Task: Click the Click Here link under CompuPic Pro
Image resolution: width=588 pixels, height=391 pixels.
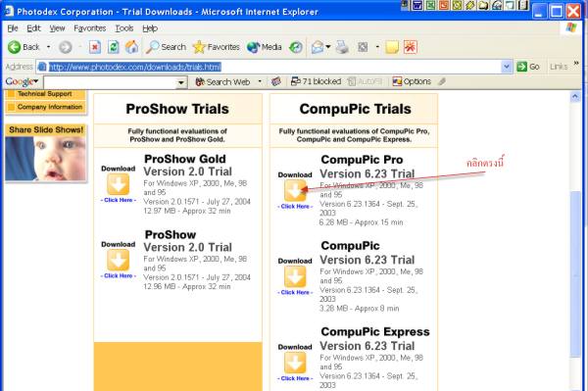Action: coord(295,207)
